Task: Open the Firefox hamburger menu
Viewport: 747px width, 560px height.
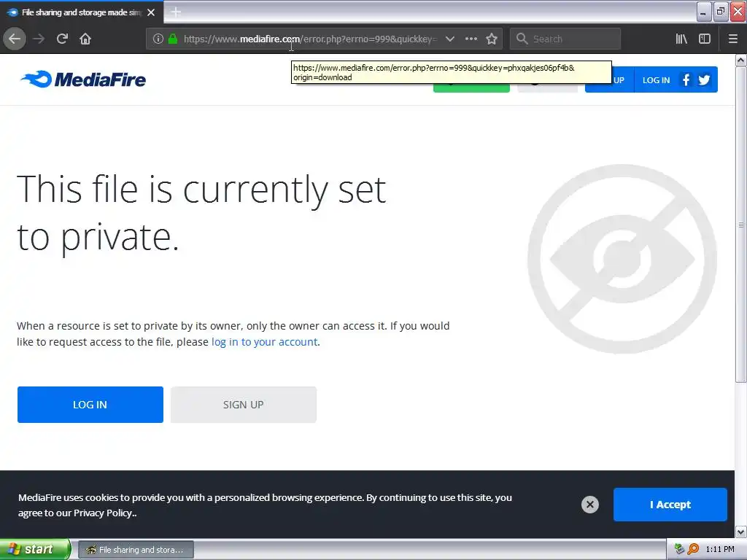Action: click(733, 39)
